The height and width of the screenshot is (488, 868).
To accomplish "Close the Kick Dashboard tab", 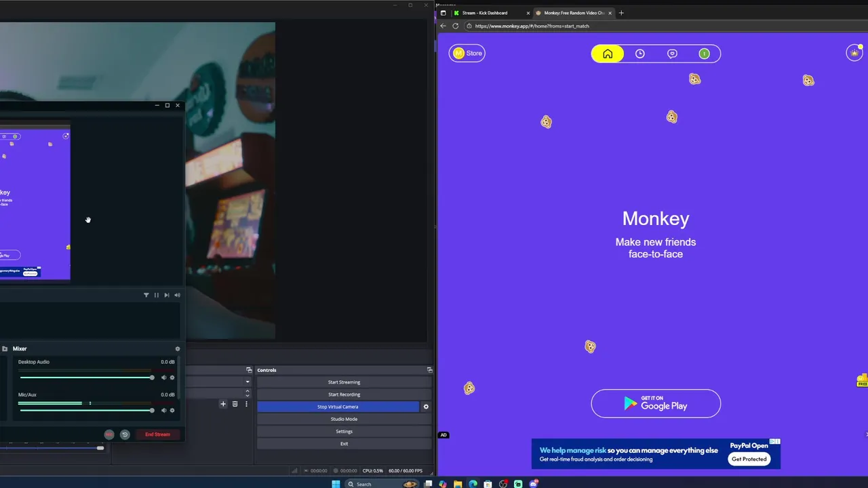I will click(528, 13).
